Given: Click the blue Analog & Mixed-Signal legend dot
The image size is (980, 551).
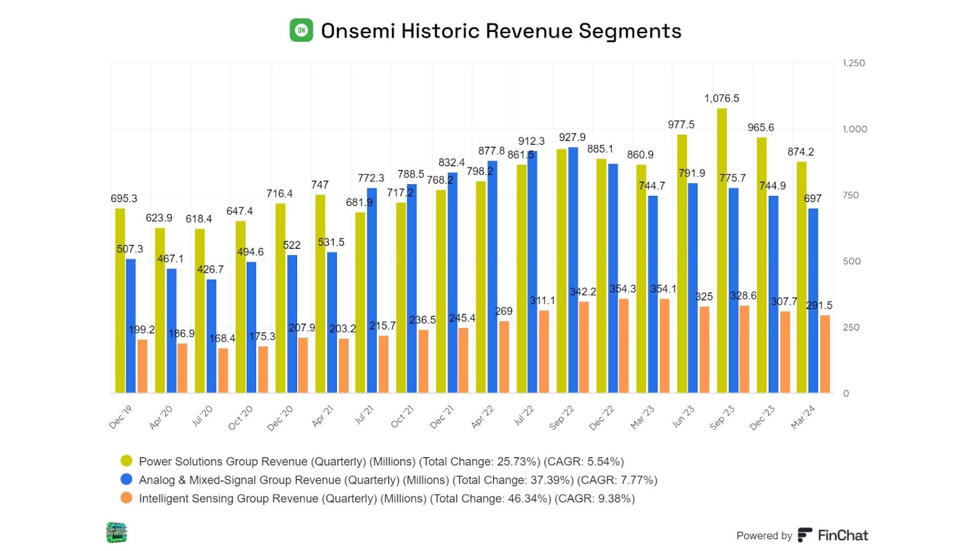Looking at the screenshot, I should point(126,479).
